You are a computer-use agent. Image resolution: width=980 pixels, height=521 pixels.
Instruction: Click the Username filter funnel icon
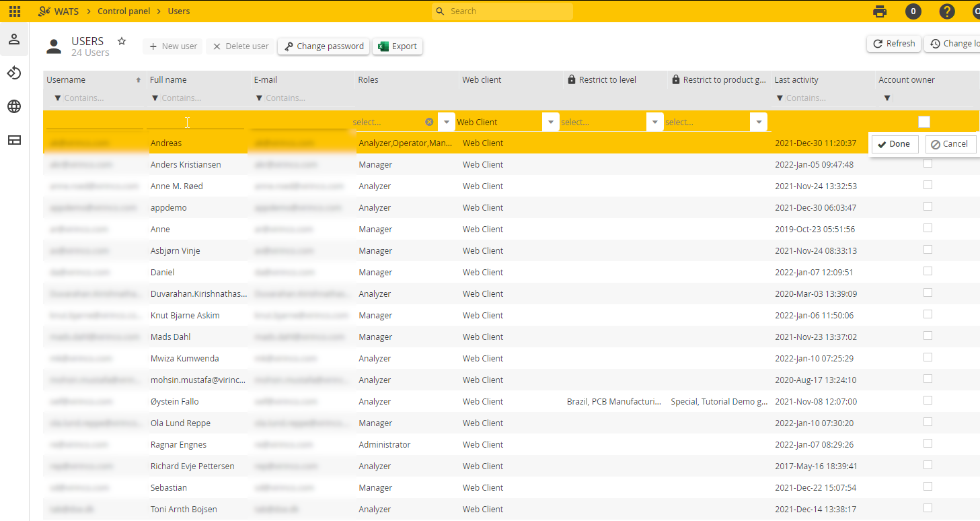(57, 98)
